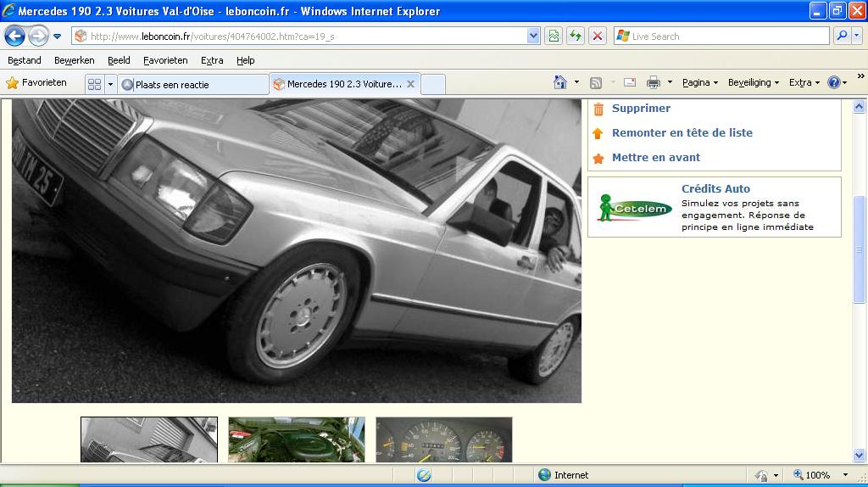Click the Supprimer link
The width and height of the screenshot is (868, 487).
[x=641, y=108]
